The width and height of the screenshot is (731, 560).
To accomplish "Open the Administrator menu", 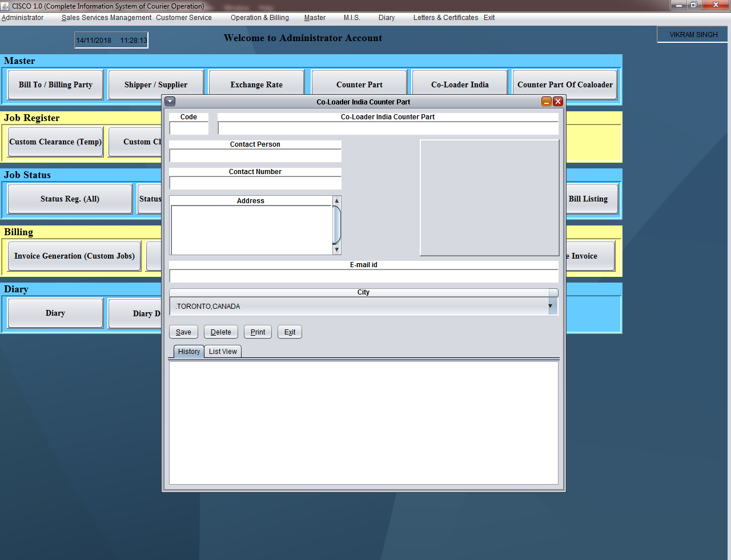I will pyautogui.click(x=23, y=18).
